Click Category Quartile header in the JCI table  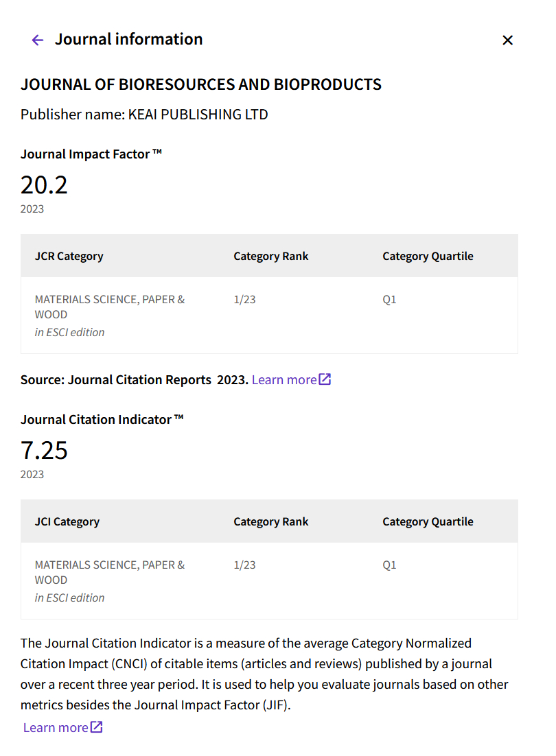428,521
